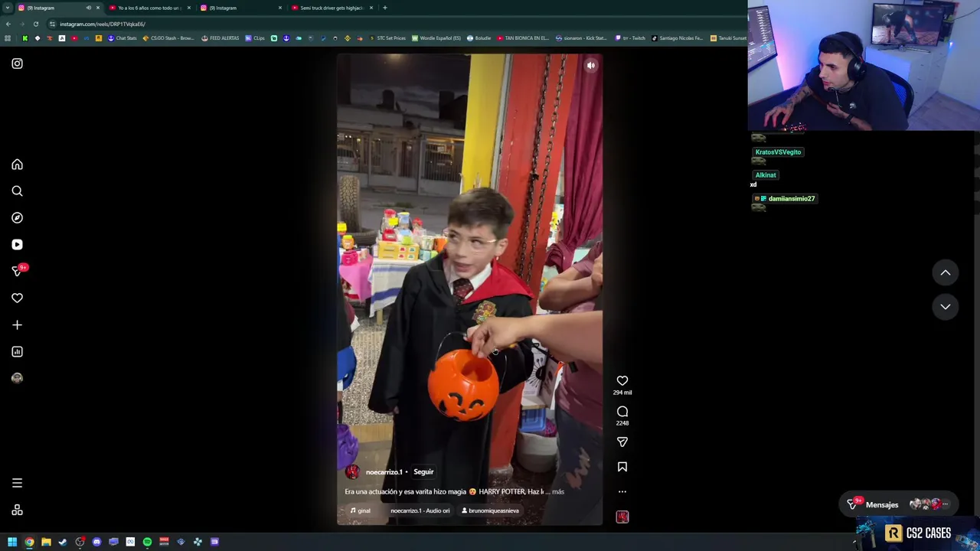The image size is (980, 551).
Task: Open the noecarrizo.1 profile link
Action: click(384, 472)
